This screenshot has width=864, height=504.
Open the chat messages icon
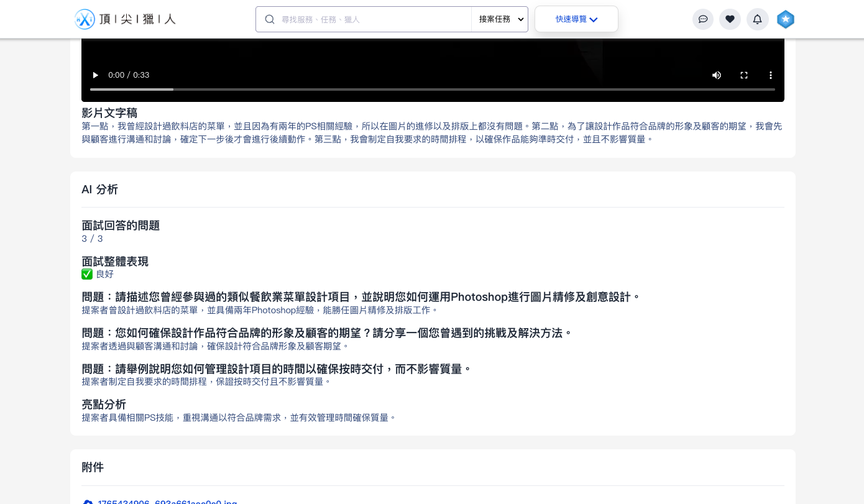click(x=703, y=19)
